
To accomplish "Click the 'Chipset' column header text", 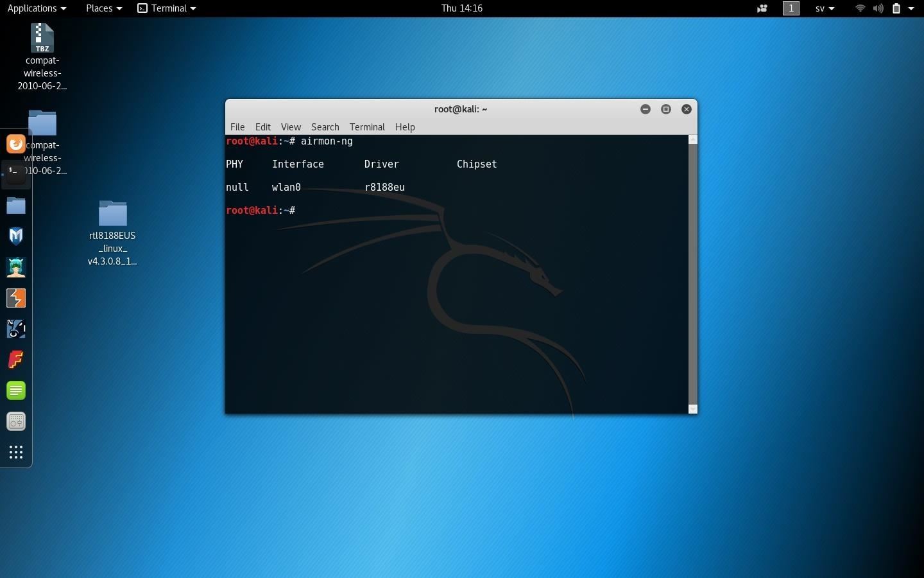I will 477,164.
